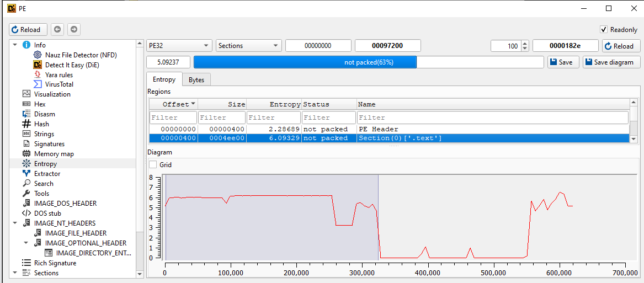Open the Visualization view
644x283 pixels.
52,94
